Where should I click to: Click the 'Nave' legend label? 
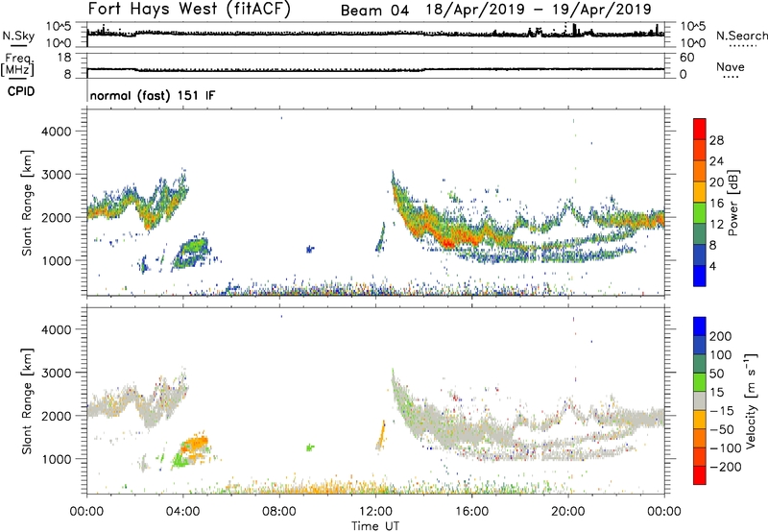click(x=731, y=66)
